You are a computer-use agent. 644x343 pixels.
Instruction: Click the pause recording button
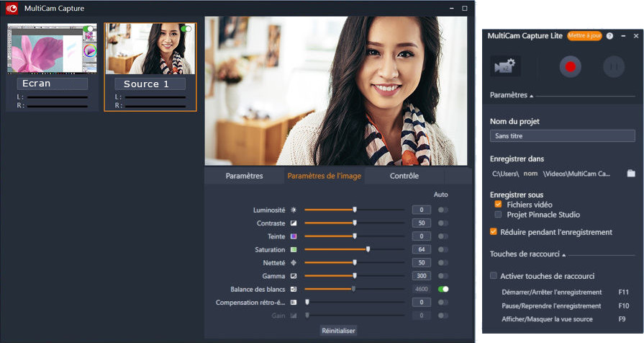coord(614,66)
